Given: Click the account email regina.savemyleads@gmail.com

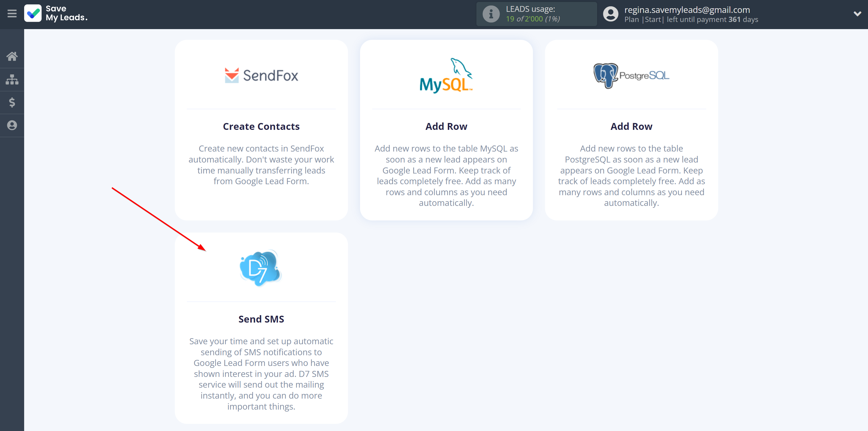Looking at the screenshot, I should pos(687,10).
